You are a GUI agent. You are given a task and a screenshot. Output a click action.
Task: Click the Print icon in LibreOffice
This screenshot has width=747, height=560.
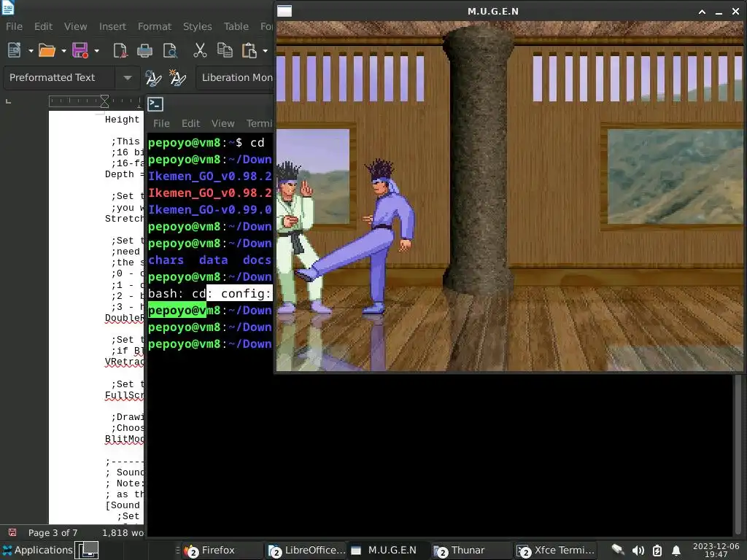point(145,50)
